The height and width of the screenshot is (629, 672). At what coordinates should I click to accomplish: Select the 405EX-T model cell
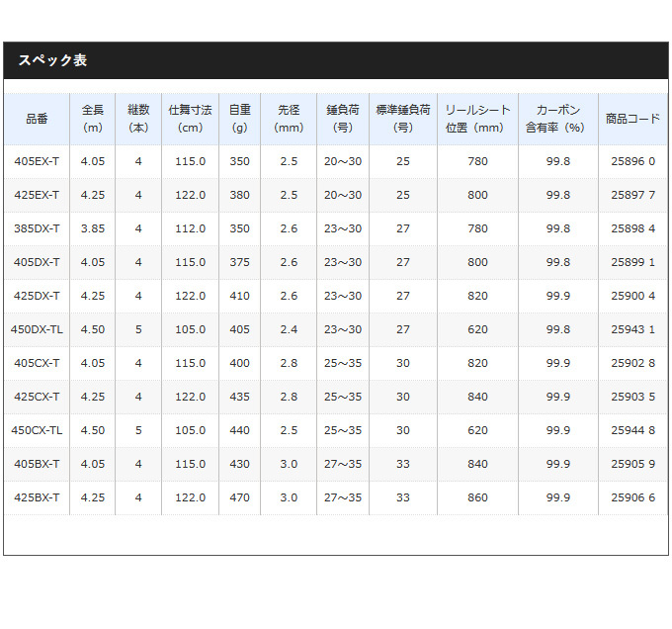point(37,161)
